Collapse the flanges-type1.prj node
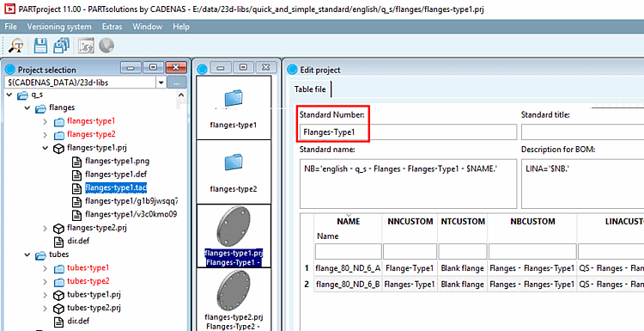The height and width of the screenshot is (331, 644). click(46, 148)
